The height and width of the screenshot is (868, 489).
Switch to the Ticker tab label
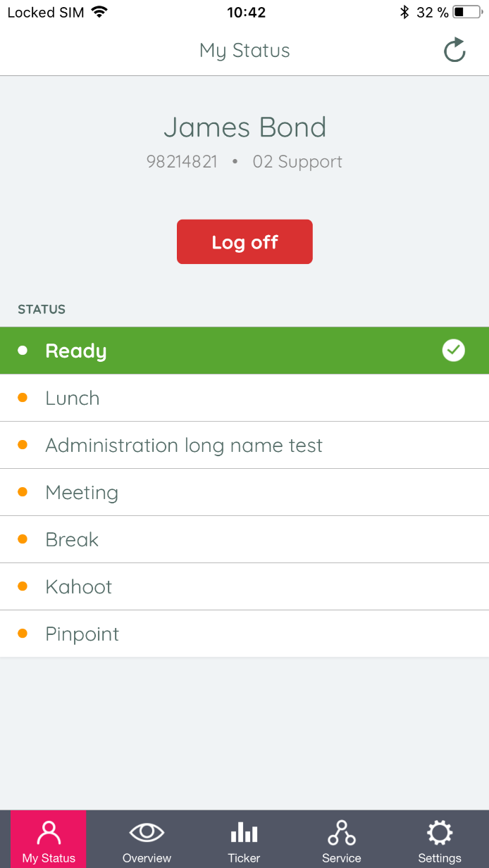point(244,858)
